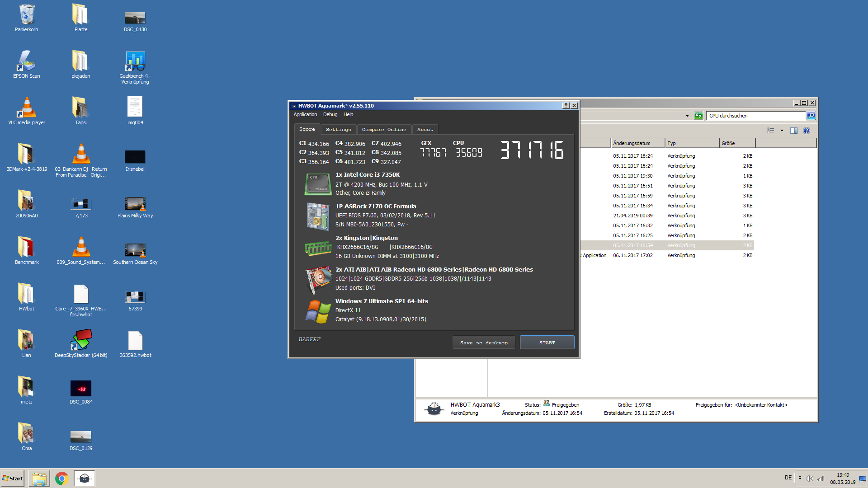Click the Explorer address refresh icon
The height and width of the screenshot is (488, 868).
[x=698, y=116]
